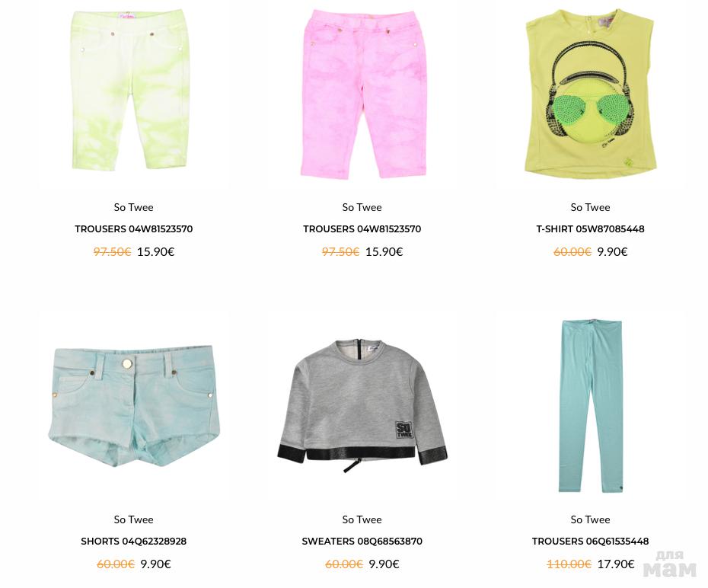Screen dimensions: 708x588
Task: Open the SHORTS 04Q62328928 product link
Action: (134, 541)
